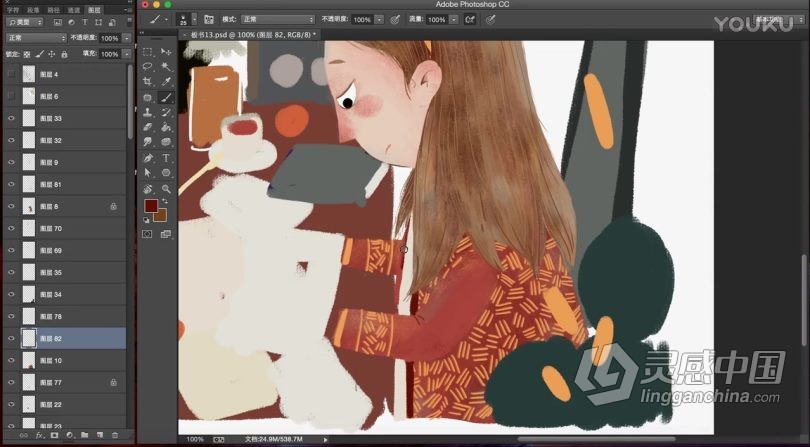Add a layer mask
This screenshot has width=810, height=447.
coord(54,435)
